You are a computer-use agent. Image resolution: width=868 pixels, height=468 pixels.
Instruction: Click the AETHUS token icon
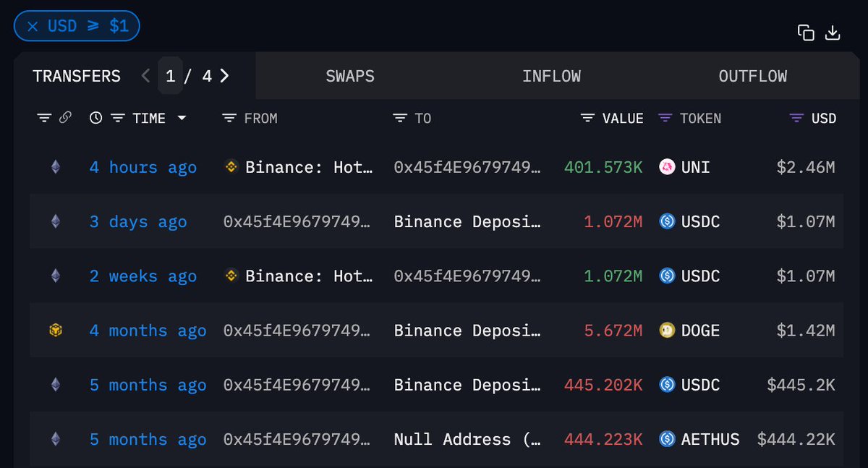pos(667,439)
